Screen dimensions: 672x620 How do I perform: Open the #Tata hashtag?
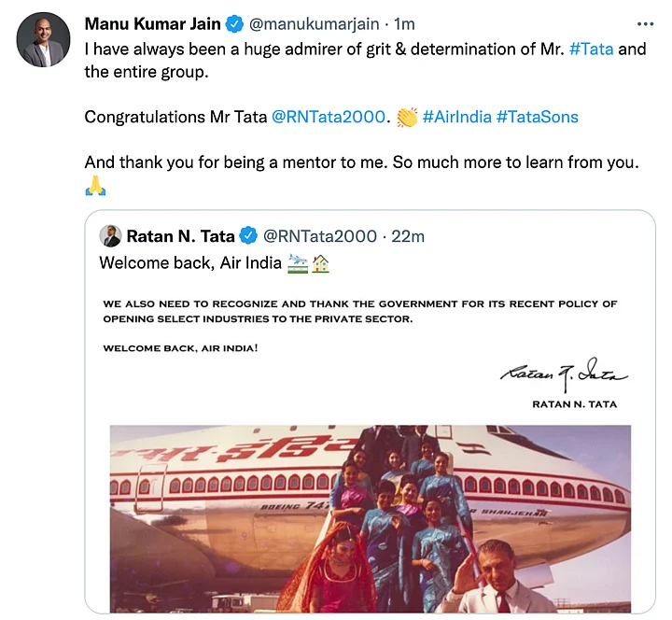(591, 48)
